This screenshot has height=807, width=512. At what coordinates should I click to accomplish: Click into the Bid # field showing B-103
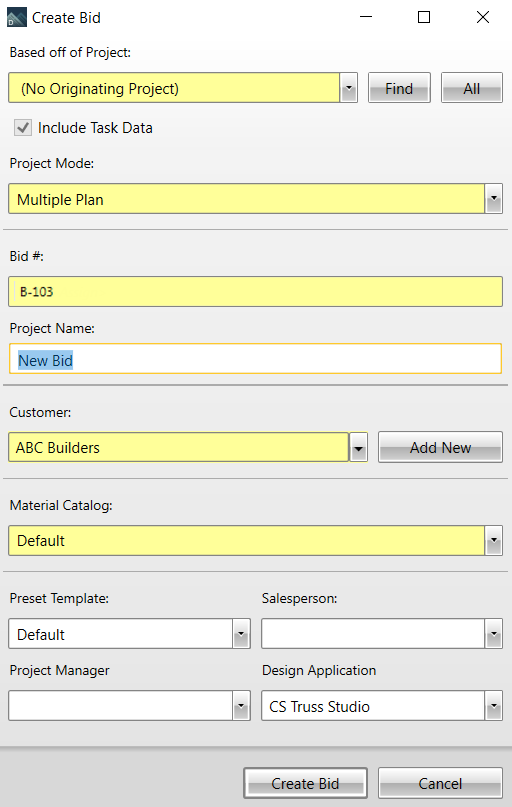click(x=255, y=292)
